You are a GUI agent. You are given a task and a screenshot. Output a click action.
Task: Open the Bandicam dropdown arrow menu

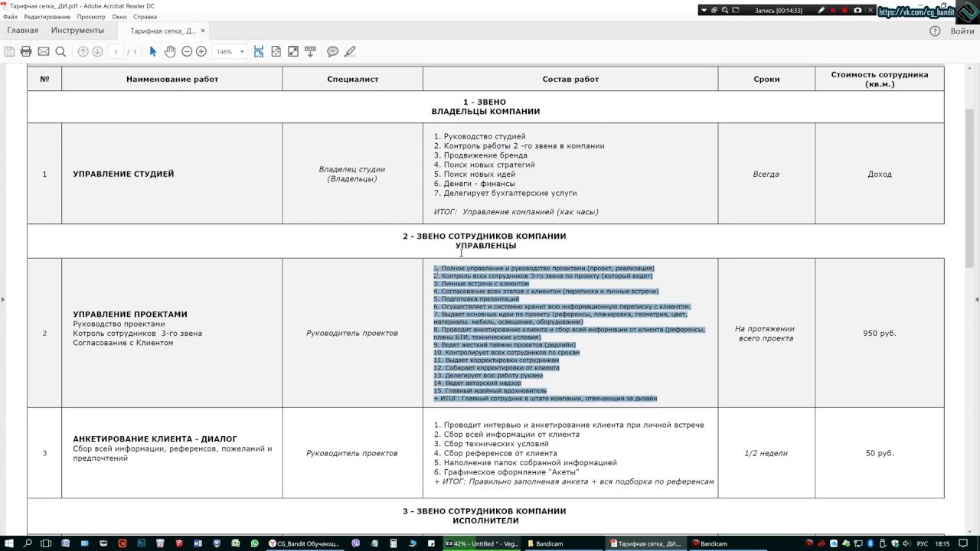point(704,10)
